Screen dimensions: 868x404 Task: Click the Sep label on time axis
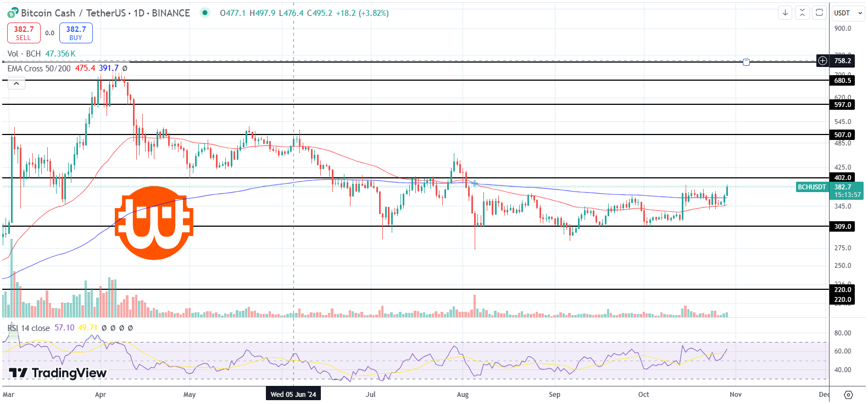(x=555, y=395)
